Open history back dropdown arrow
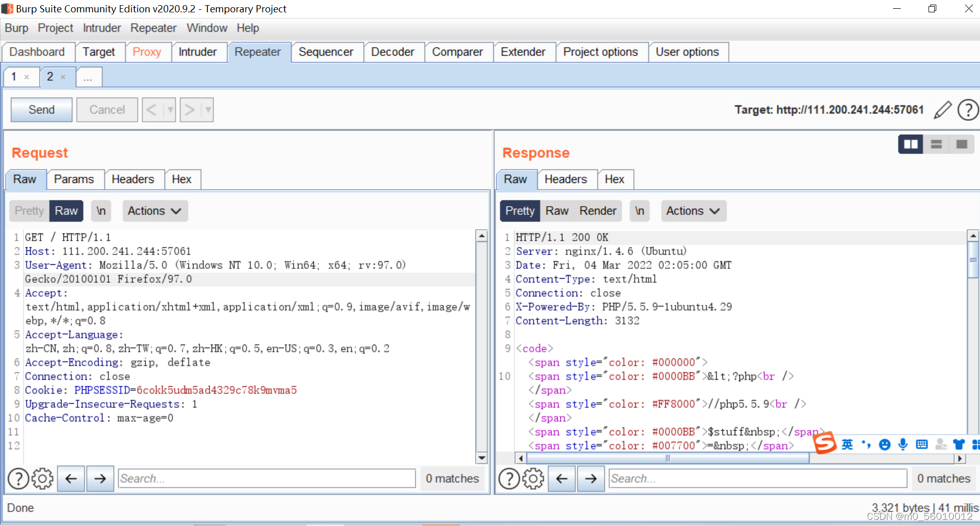The width and height of the screenshot is (980, 526). coord(170,110)
